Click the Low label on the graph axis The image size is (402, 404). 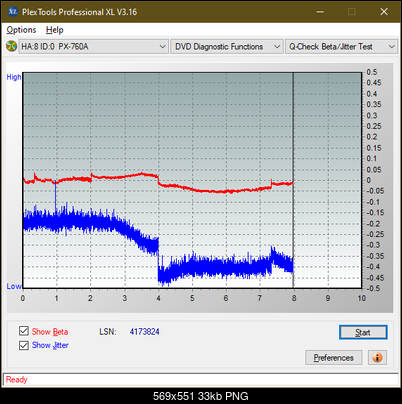pos(14,286)
